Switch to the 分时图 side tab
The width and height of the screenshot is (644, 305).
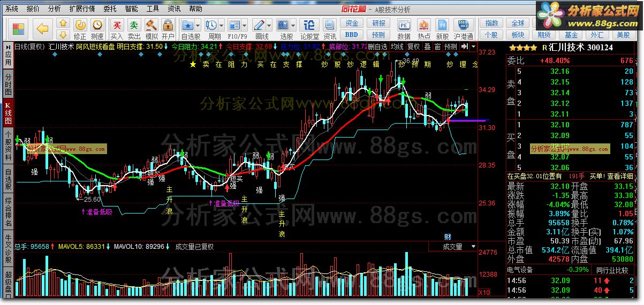pos(8,85)
